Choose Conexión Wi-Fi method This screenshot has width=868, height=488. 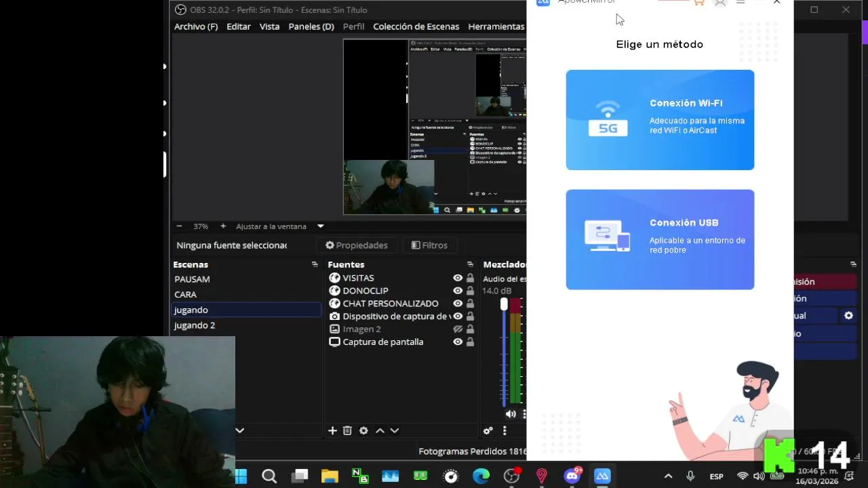point(660,120)
